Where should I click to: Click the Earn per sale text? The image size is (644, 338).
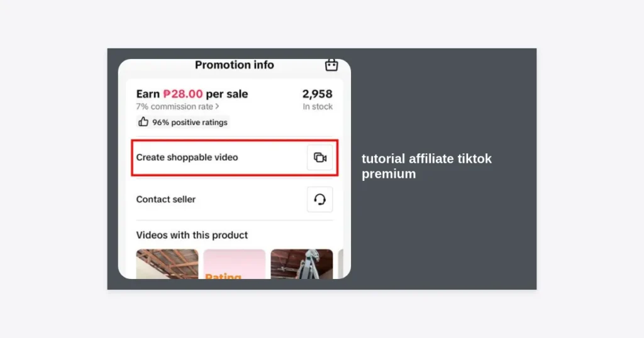click(192, 94)
